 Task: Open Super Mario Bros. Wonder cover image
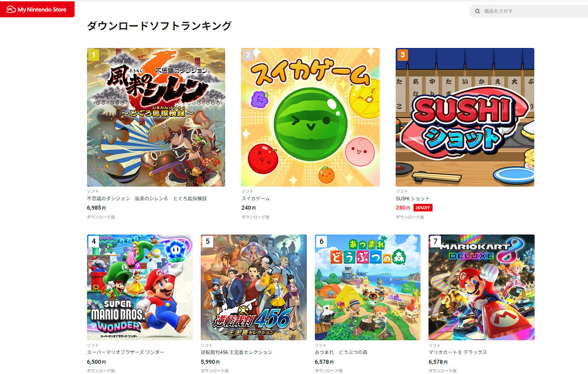(x=140, y=287)
